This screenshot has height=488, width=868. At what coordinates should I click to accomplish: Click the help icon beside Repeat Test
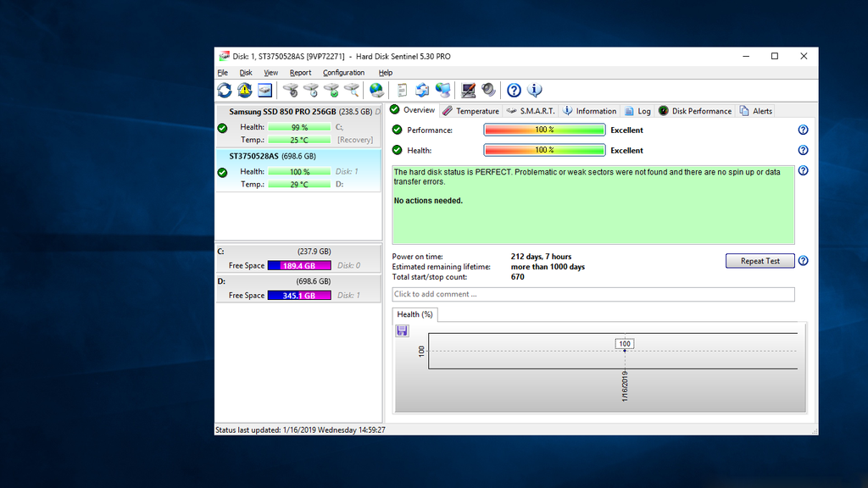tap(803, 261)
